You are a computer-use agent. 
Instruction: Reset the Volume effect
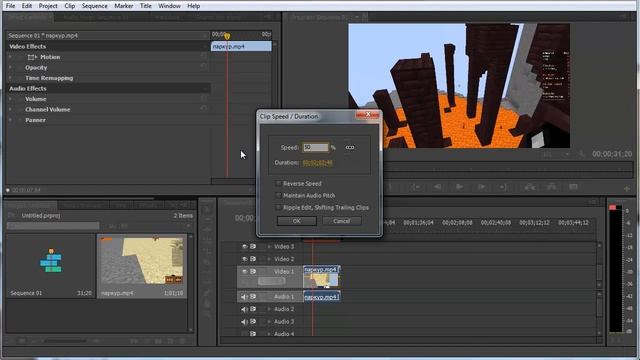click(x=204, y=98)
